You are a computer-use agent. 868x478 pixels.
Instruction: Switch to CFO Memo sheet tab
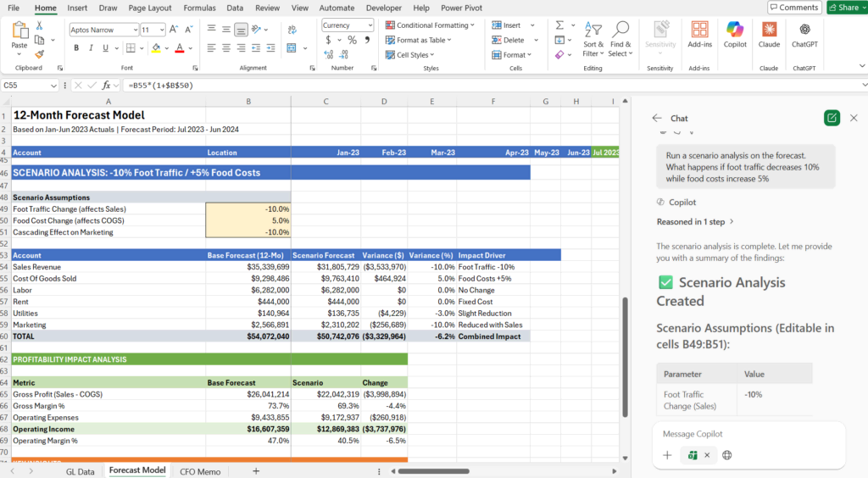pos(200,471)
